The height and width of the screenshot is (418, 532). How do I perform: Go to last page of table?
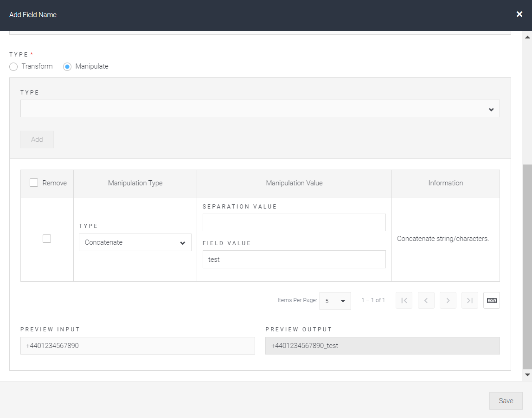coord(470,300)
